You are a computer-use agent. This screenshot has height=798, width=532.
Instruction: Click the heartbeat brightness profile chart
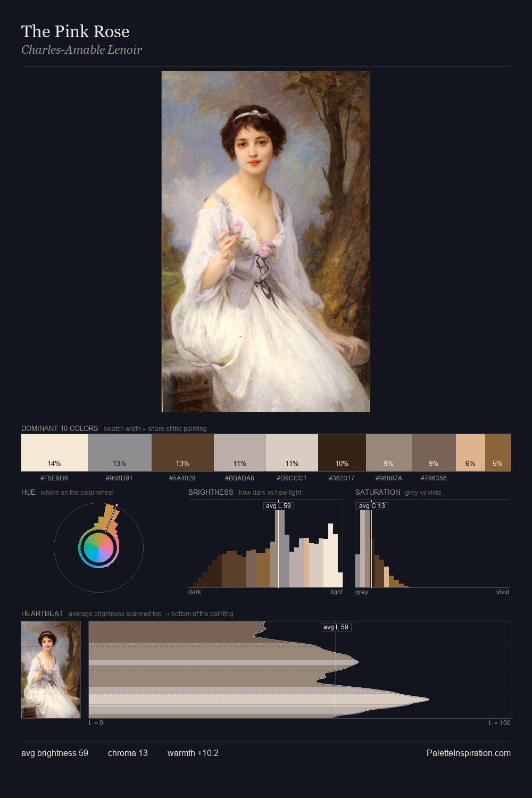[300, 670]
